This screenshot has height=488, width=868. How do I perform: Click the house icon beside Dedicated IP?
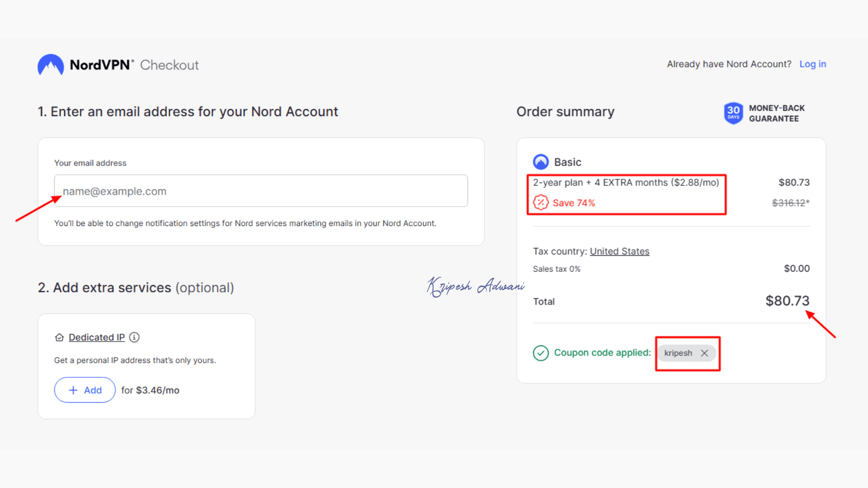[x=59, y=338]
